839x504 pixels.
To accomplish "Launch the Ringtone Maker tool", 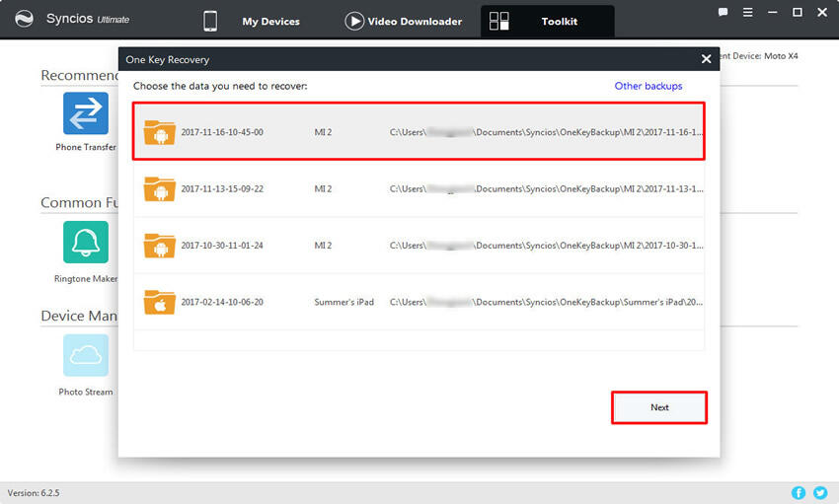I will [86, 242].
